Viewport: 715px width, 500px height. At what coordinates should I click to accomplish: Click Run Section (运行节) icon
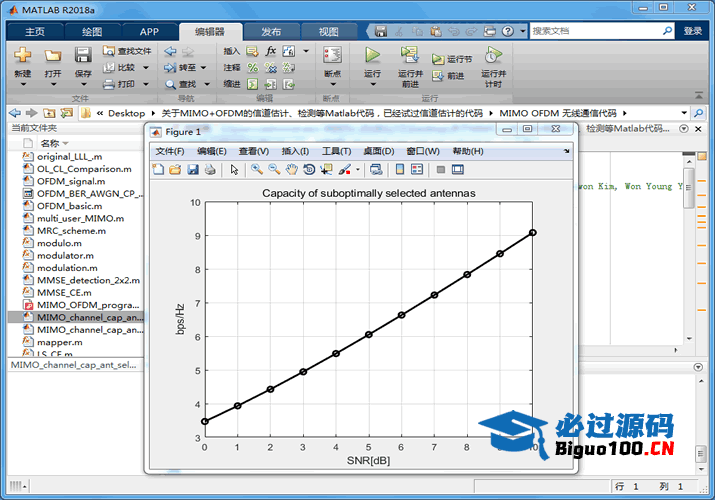tap(438, 59)
